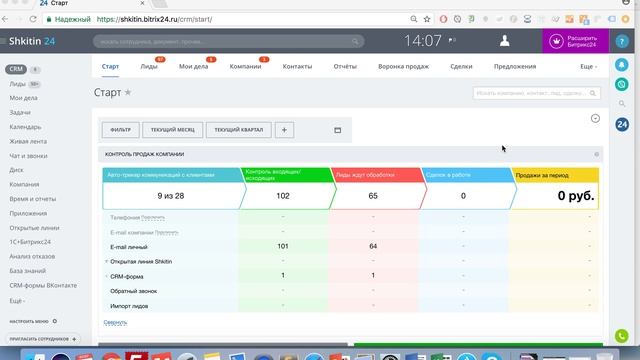Open Чат и звонки in left sidebar
The height and width of the screenshot is (360, 640).
[29, 156]
